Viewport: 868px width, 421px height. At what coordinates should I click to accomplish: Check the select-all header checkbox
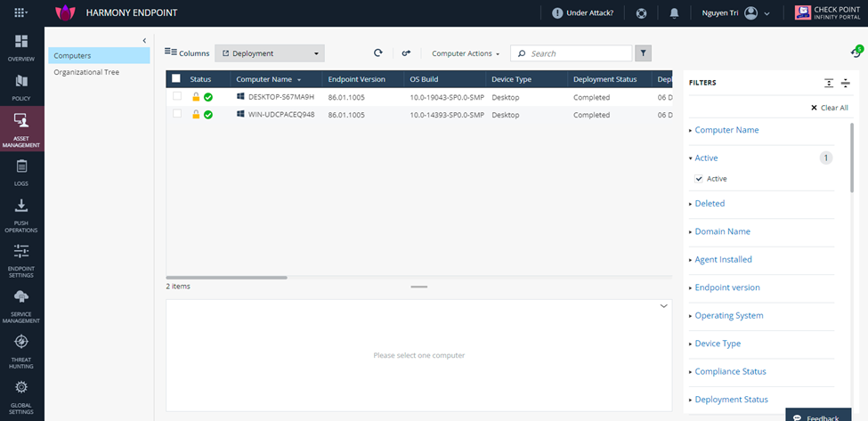coord(176,78)
